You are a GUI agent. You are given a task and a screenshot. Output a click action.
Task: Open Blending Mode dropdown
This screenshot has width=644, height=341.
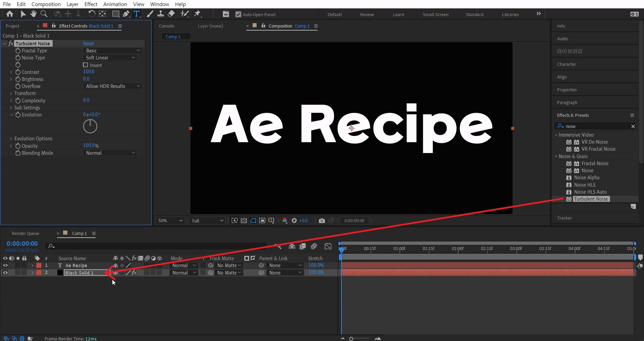(x=110, y=153)
